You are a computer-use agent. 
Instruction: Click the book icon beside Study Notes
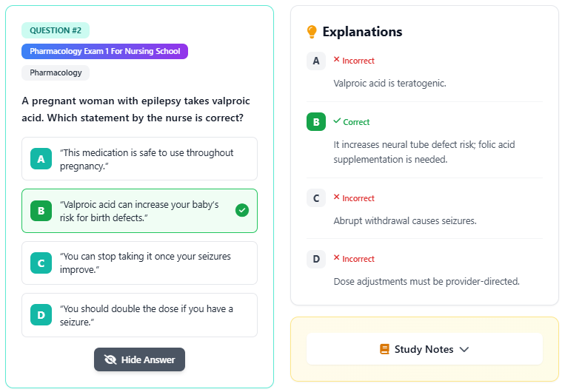pyautogui.click(x=384, y=349)
